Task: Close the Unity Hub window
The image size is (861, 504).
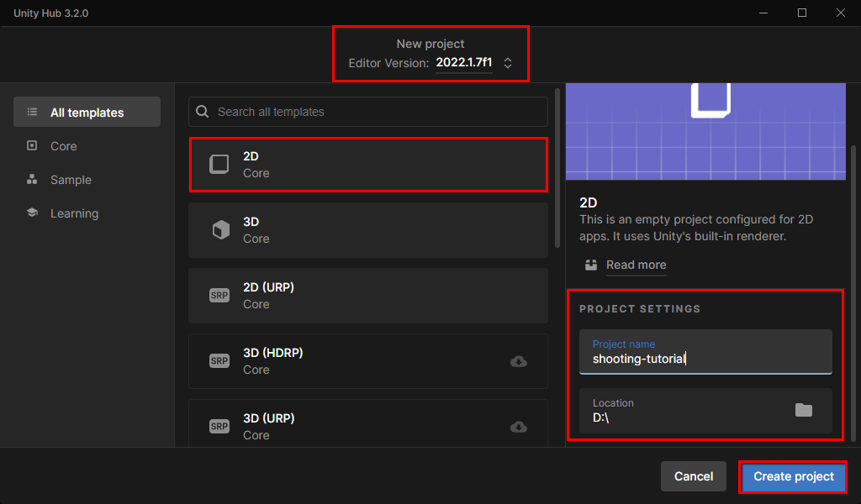Action: pyautogui.click(x=841, y=13)
